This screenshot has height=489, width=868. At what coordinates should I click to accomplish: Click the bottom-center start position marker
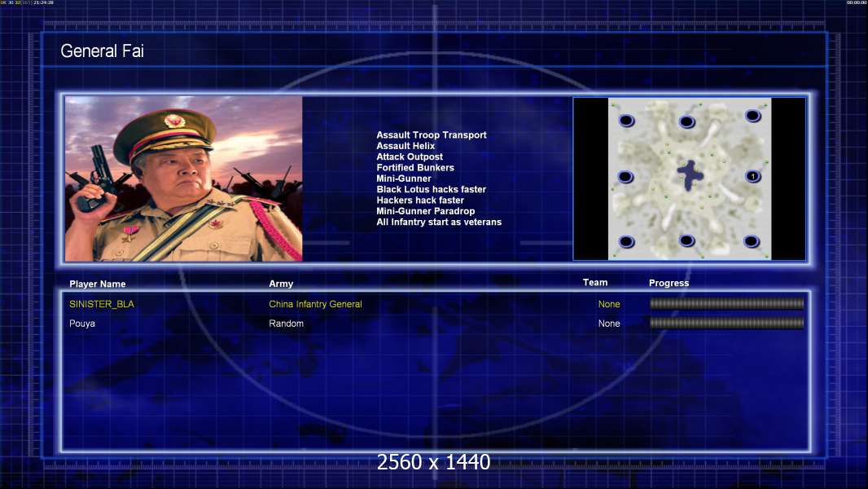click(x=686, y=240)
